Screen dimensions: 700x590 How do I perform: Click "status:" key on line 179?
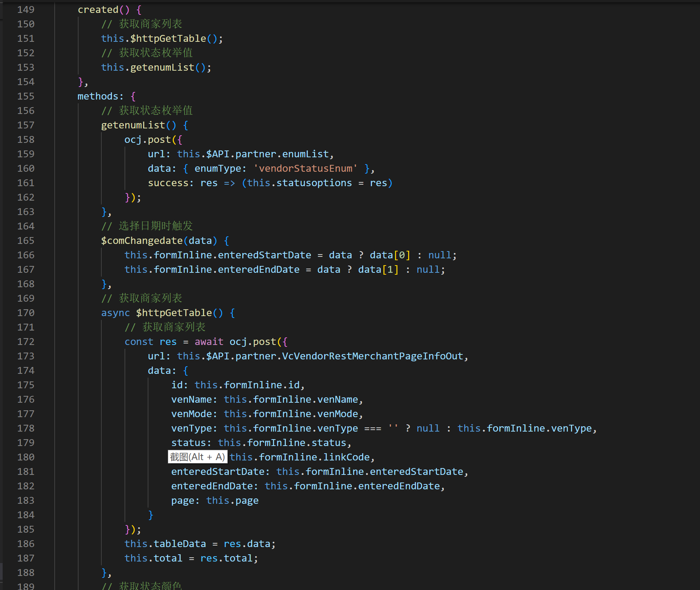click(x=191, y=443)
